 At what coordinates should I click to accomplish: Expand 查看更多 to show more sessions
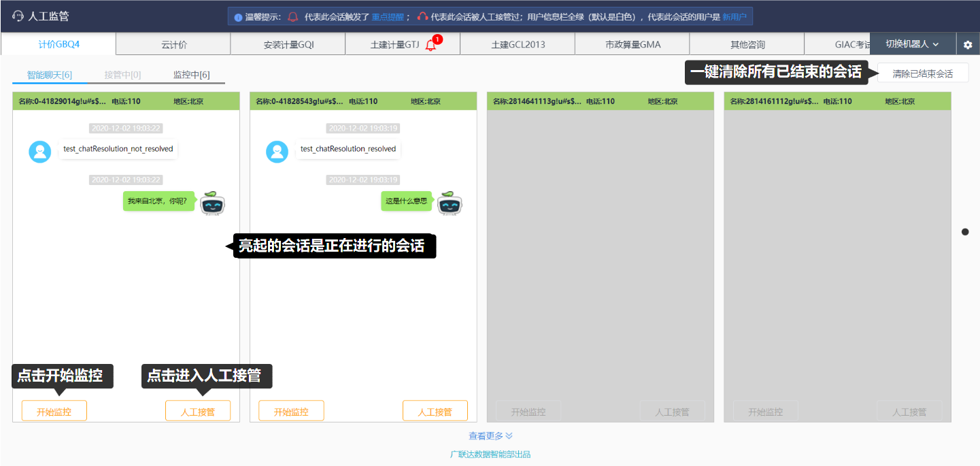coord(490,436)
